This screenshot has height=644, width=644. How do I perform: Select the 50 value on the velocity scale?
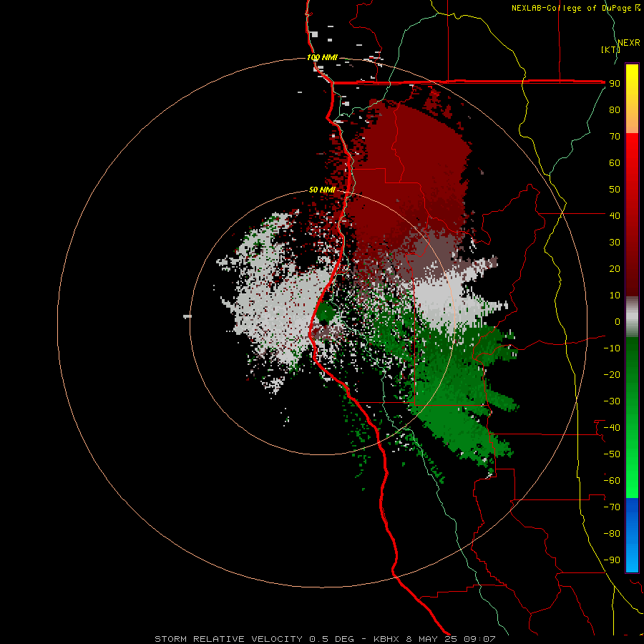[615, 190]
